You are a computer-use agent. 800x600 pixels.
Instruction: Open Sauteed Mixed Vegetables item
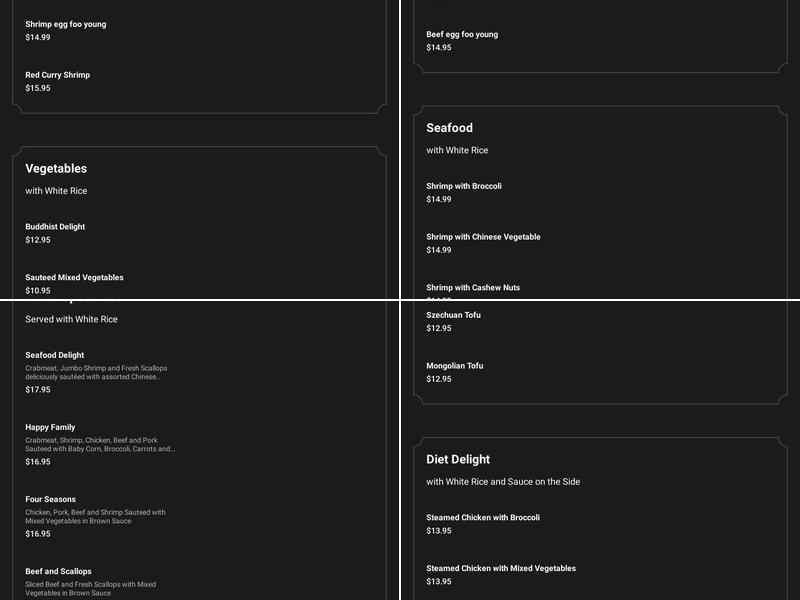(75, 278)
